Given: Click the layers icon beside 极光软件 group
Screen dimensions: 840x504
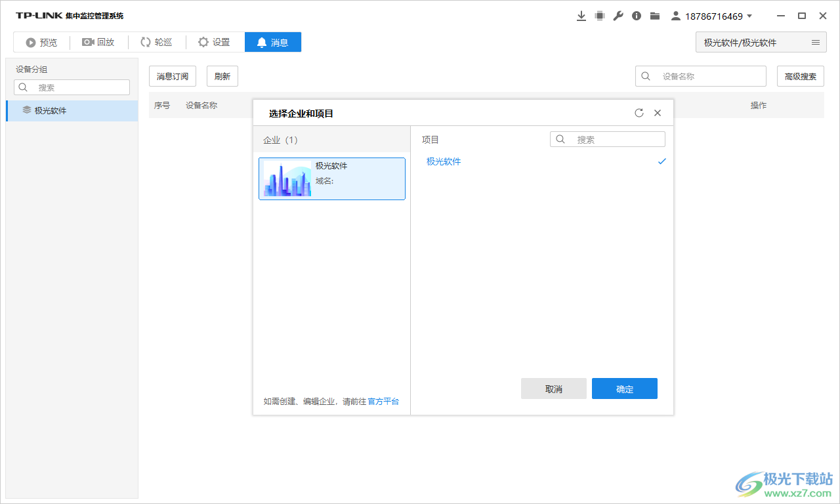Looking at the screenshot, I should point(26,110).
